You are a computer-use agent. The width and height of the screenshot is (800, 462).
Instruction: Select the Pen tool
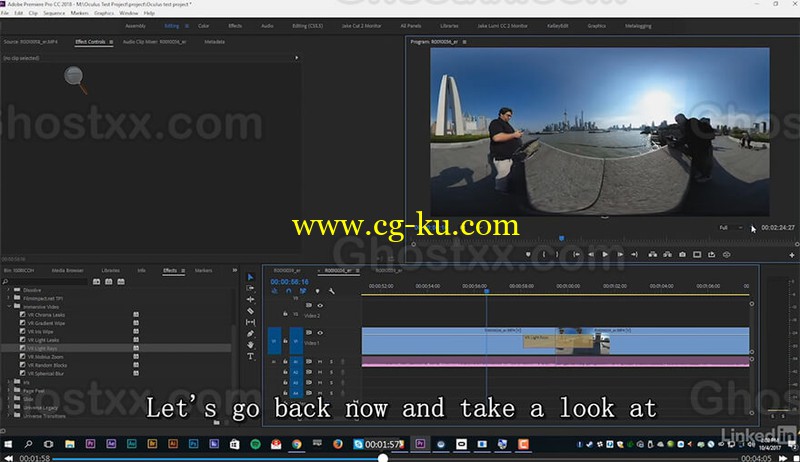(250, 333)
